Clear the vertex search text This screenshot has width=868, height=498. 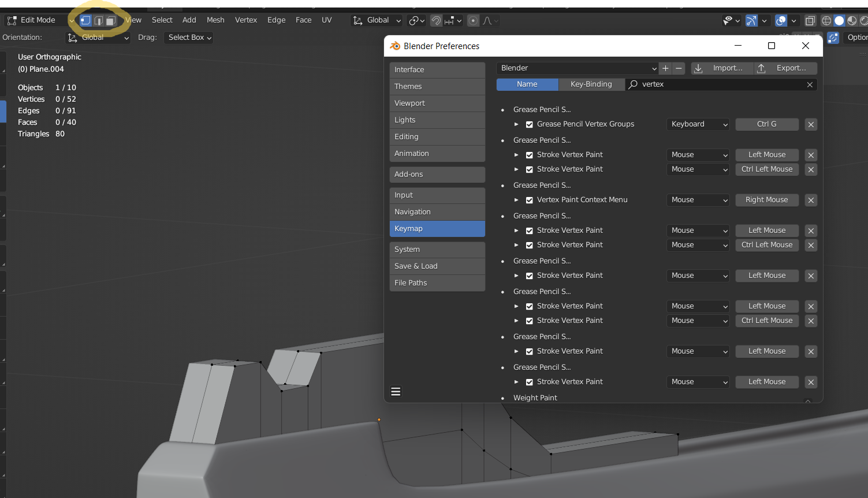click(x=810, y=84)
